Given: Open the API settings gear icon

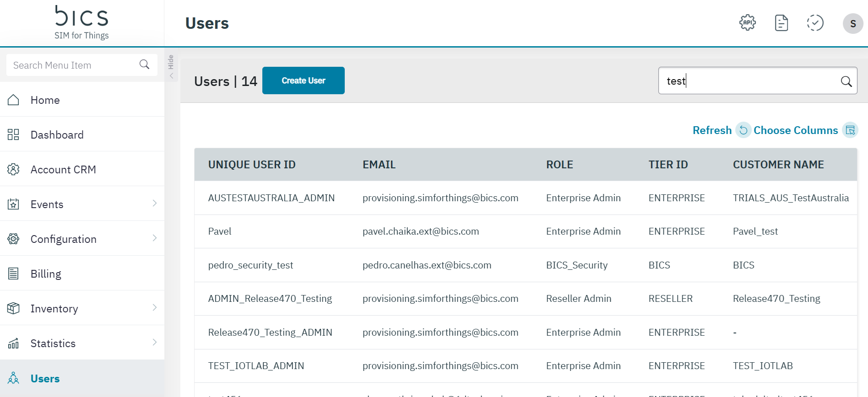Looking at the screenshot, I should [x=747, y=22].
